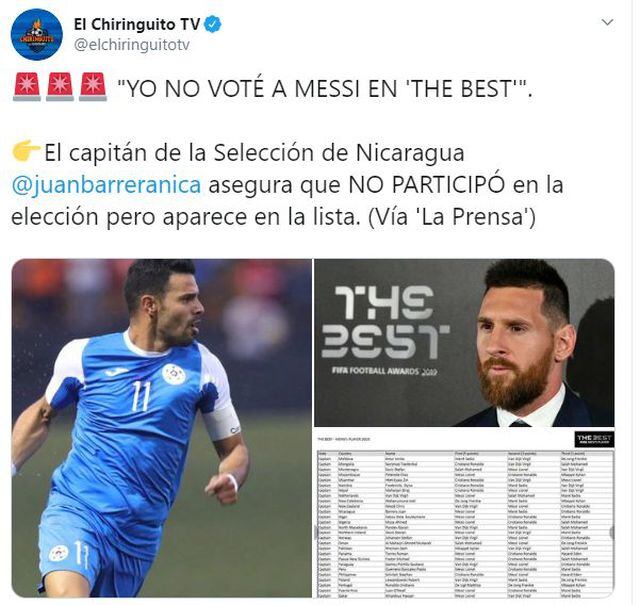Open the Messi The Best awards photo

click(464, 343)
